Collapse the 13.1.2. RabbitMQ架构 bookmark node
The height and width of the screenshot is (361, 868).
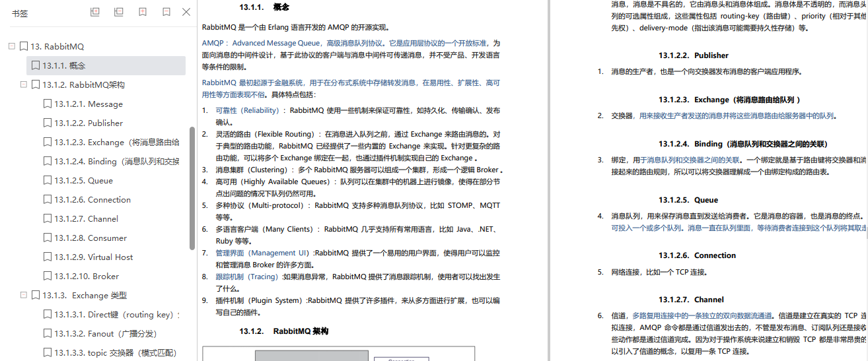pyautogui.click(x=24, y=84)
